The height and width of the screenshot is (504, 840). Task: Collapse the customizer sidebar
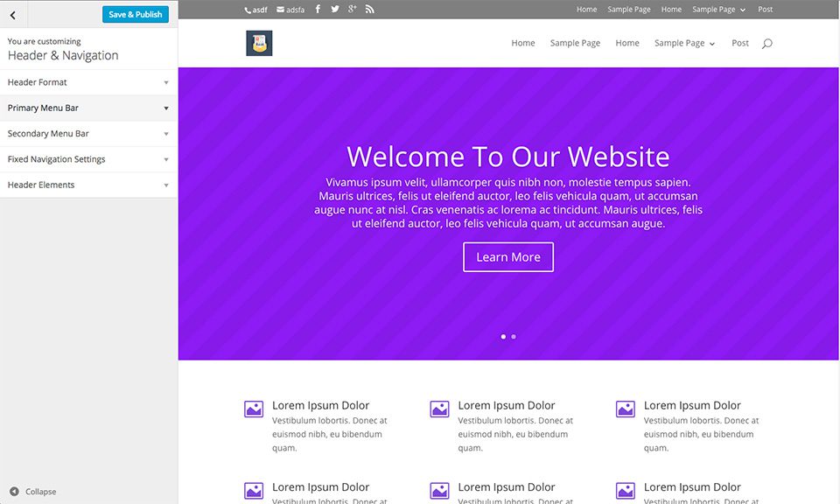pos(31,492)
